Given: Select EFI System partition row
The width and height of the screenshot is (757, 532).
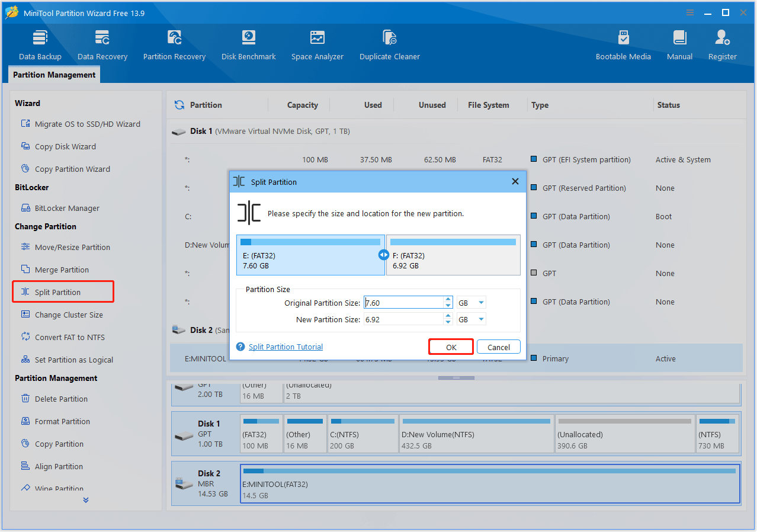Looking at the screenshot, I should (x=456, y=159).
